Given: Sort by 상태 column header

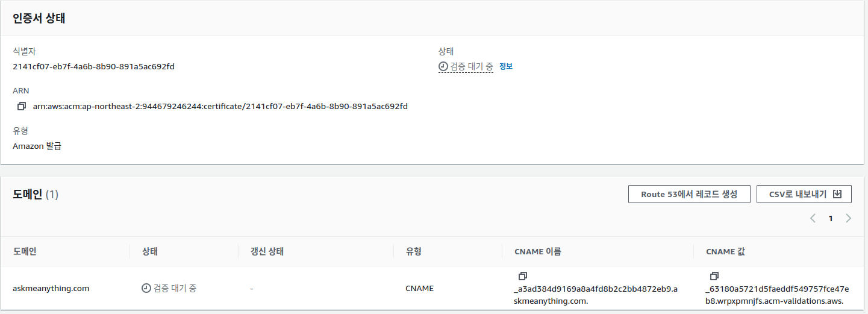Looking at the screenshot, I should pos(150,251).
